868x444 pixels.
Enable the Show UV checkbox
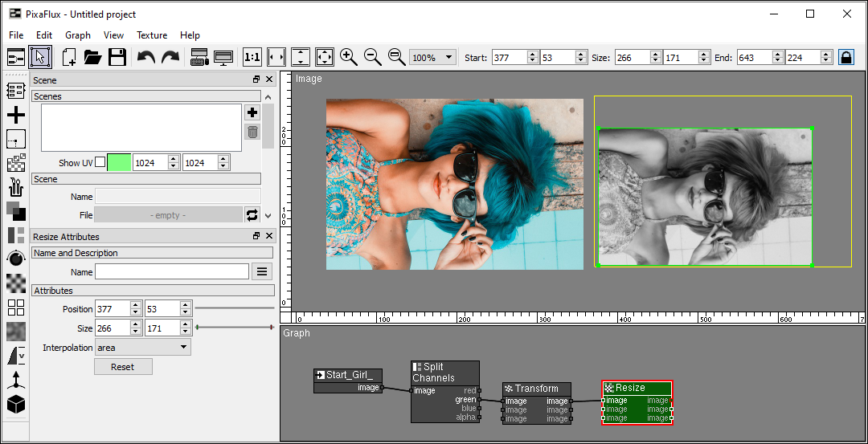(100, 162)
